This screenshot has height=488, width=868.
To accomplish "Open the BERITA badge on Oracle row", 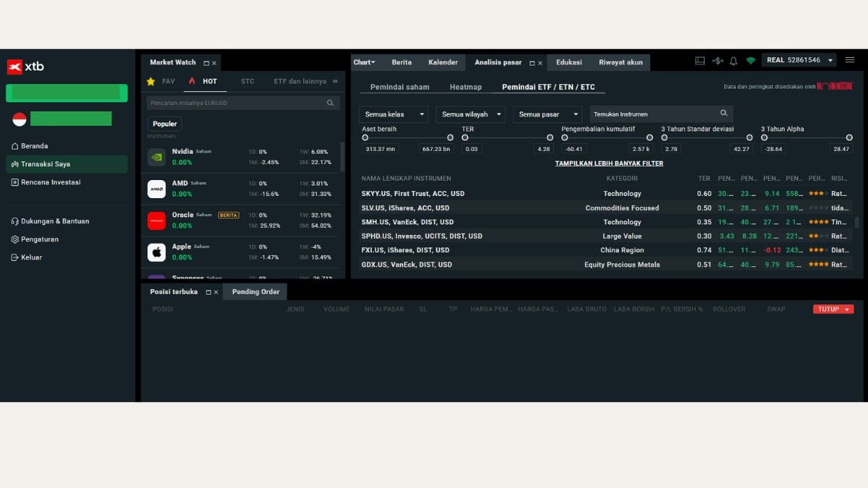I will [229, 215].
